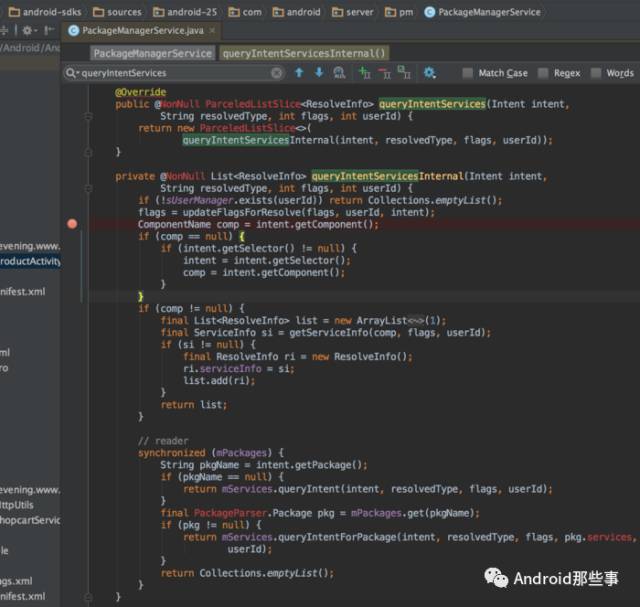This screenshot has height=607, width=640.
Task: Click the search settings gear icon
Action: [x=429, y=73]
